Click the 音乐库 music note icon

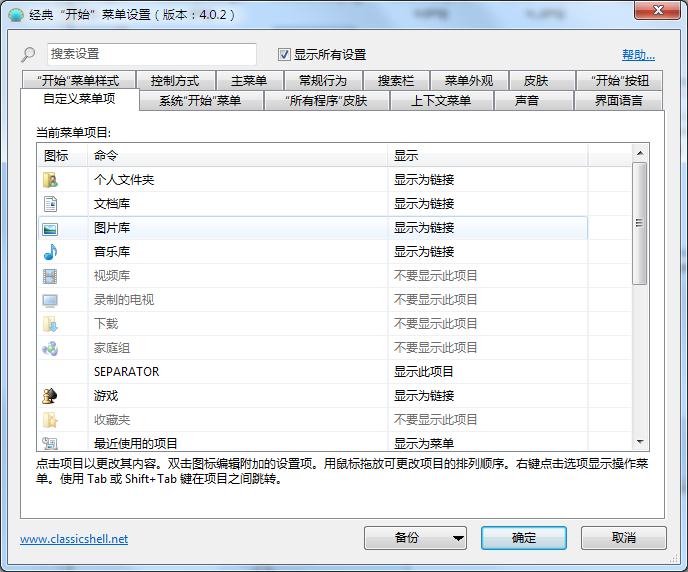coord(50,252)
